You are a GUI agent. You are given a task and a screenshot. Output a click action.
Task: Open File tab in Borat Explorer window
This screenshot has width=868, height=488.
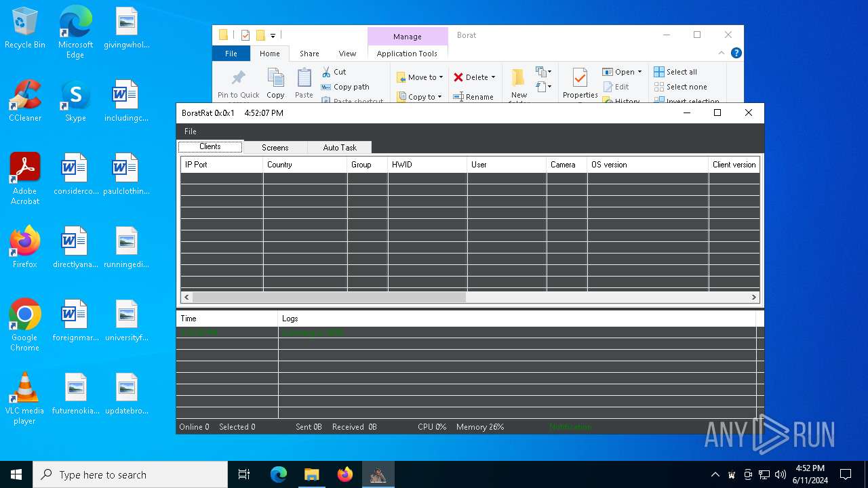coord(231,54)
